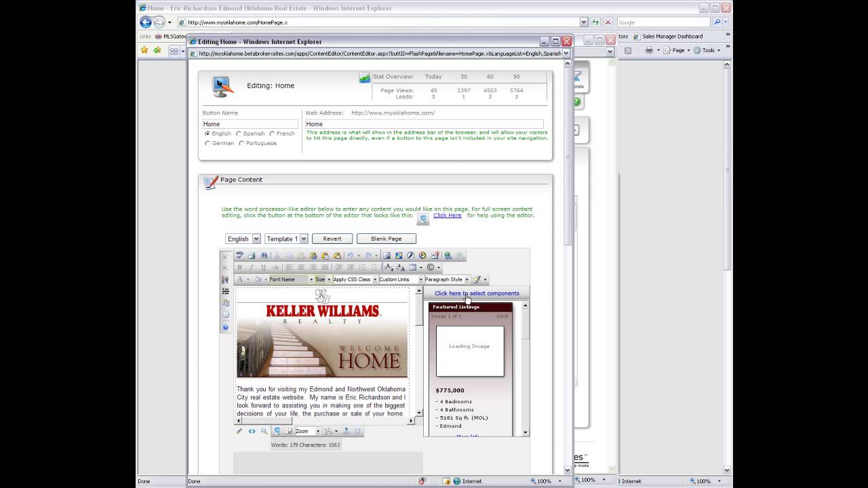Click the spell check icon in editor toolbar
Screen dimensions: 868x488
click(x=239, y=256)
